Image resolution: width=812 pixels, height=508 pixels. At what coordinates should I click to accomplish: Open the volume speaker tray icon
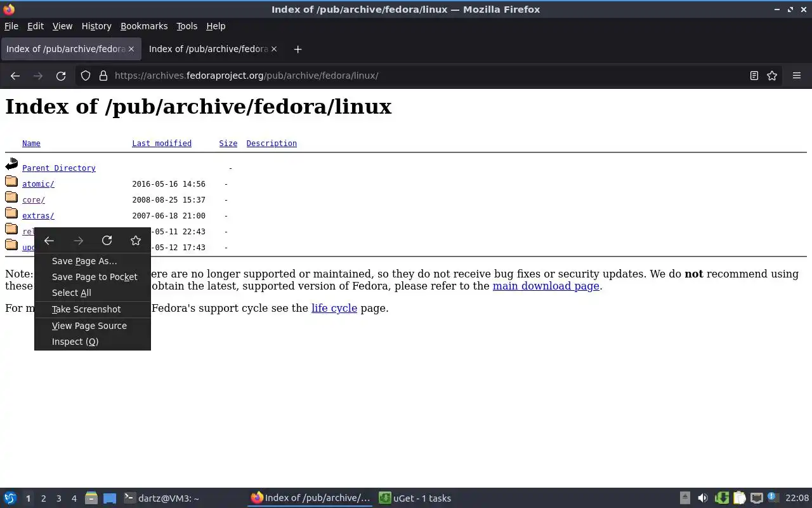tap(702, 498)
